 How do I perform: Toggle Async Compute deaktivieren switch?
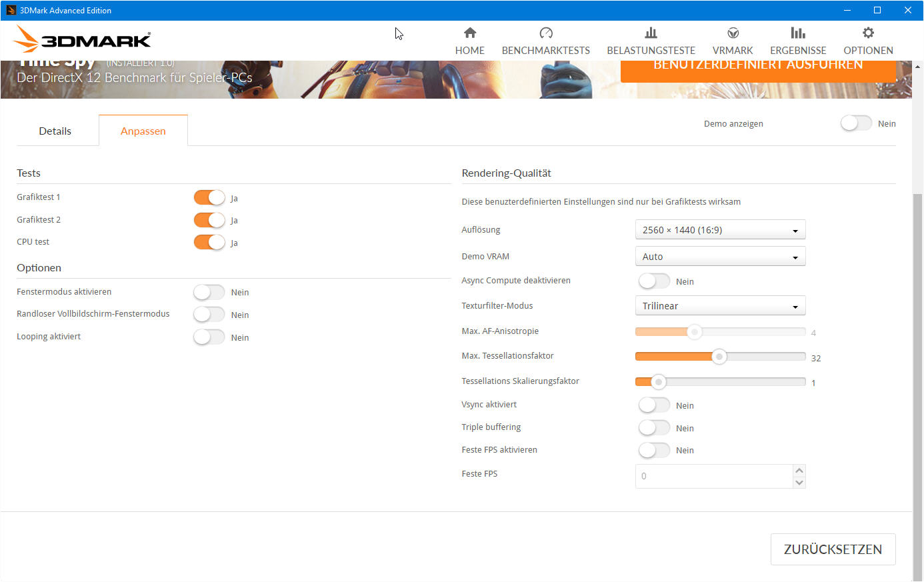(x=654, y=281)
